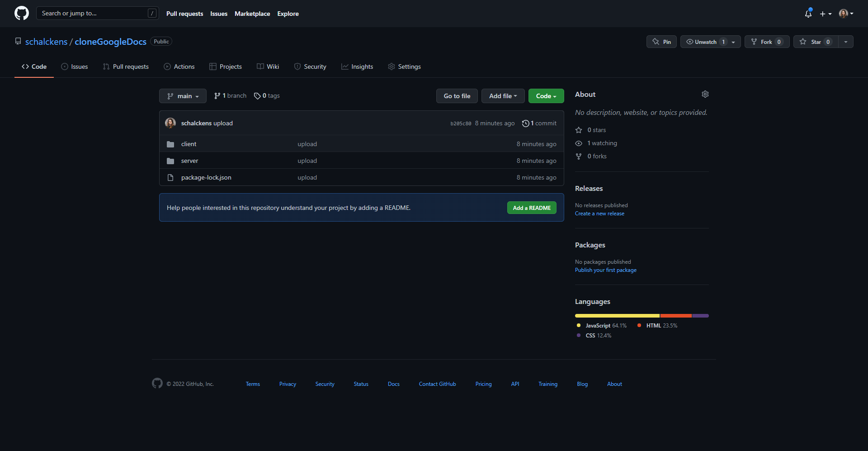Screen dimensions: 868x451
Task: Click the red HTML language bar segment
Action: tap(676, 316)
